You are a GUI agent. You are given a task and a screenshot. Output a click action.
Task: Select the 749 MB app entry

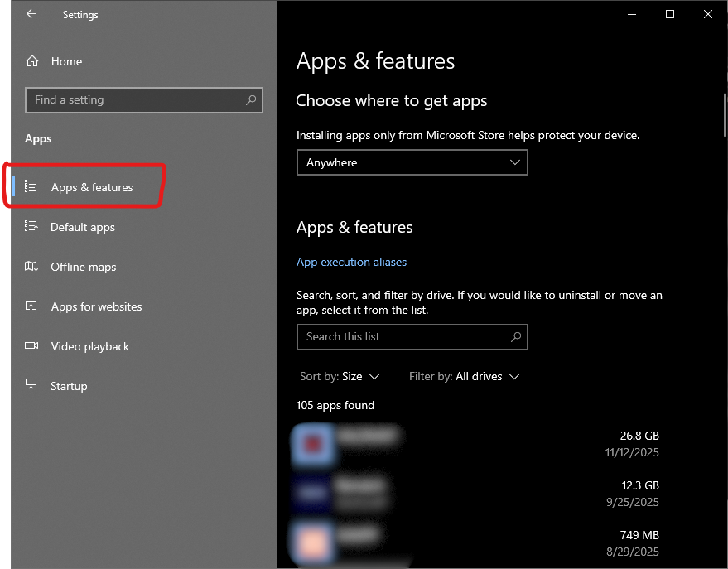pos(476,543)
